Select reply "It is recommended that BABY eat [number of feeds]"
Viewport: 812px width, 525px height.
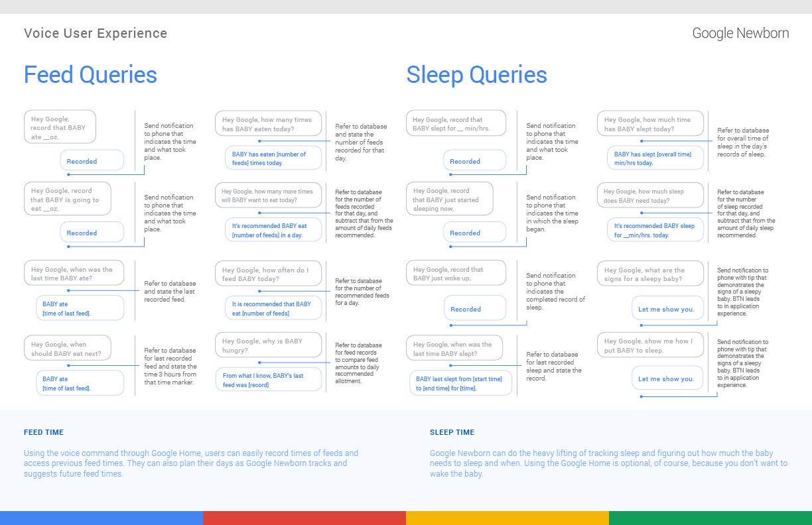(273, 308)
